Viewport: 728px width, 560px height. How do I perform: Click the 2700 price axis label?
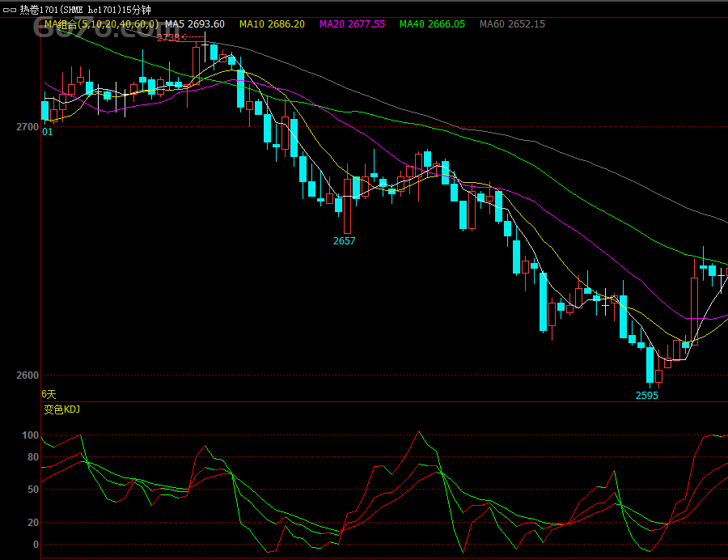pyautogui.click(x=27, y=127)
